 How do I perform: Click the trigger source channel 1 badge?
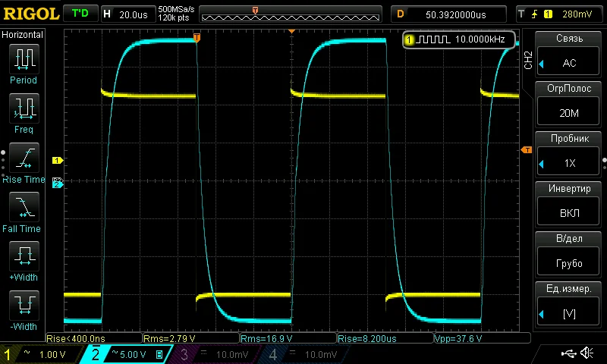tap(548, 14)
